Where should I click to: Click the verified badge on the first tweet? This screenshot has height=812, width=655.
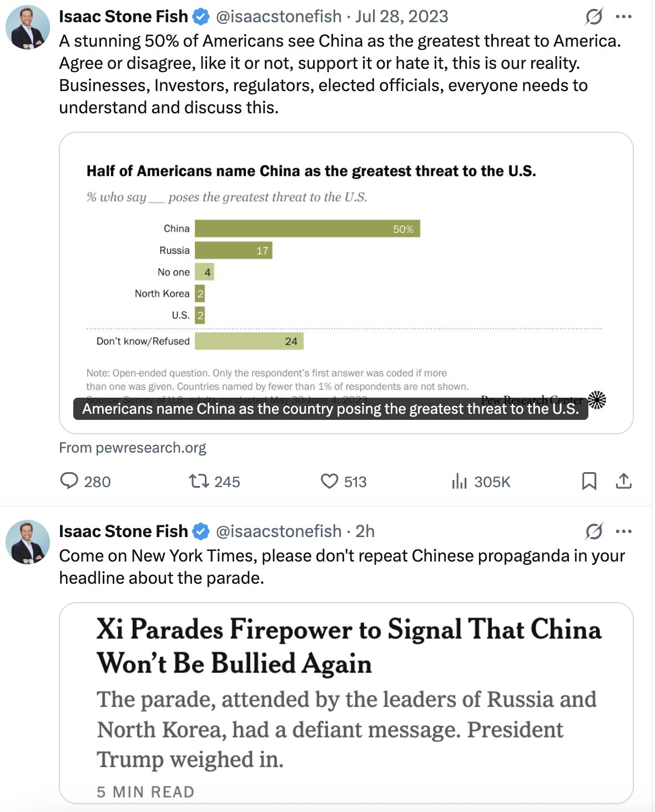[x=201, y=17]
